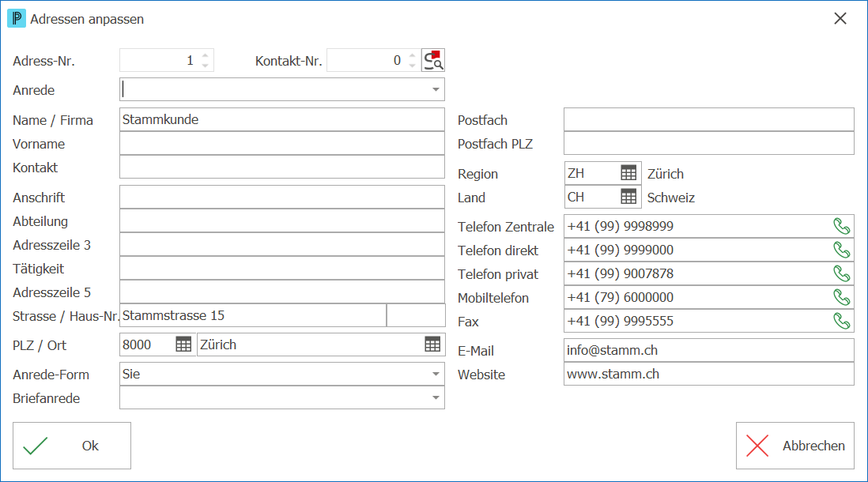Click the Strasse field with Stammstrasse 15
The image size is (868, 482).
(253, 315)
